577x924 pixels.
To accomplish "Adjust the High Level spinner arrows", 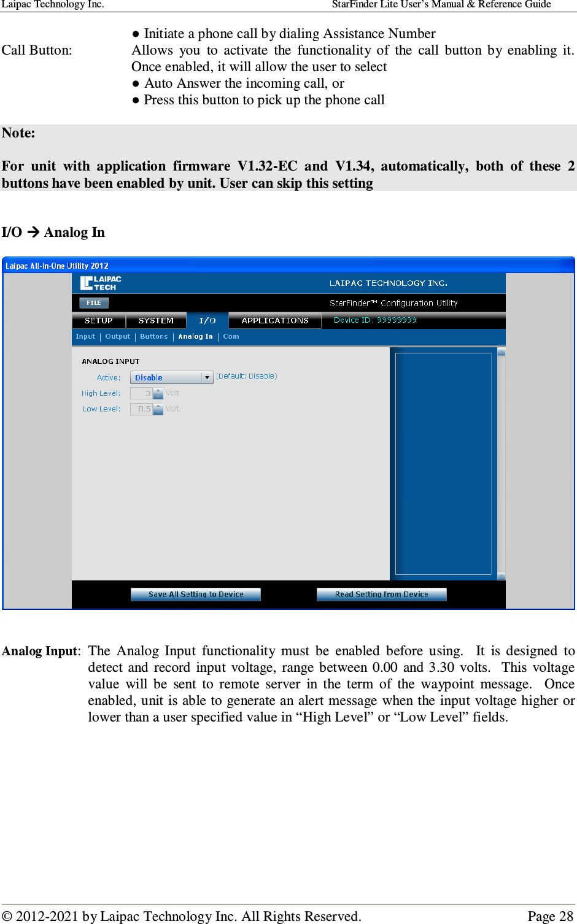I will point(158,393).
